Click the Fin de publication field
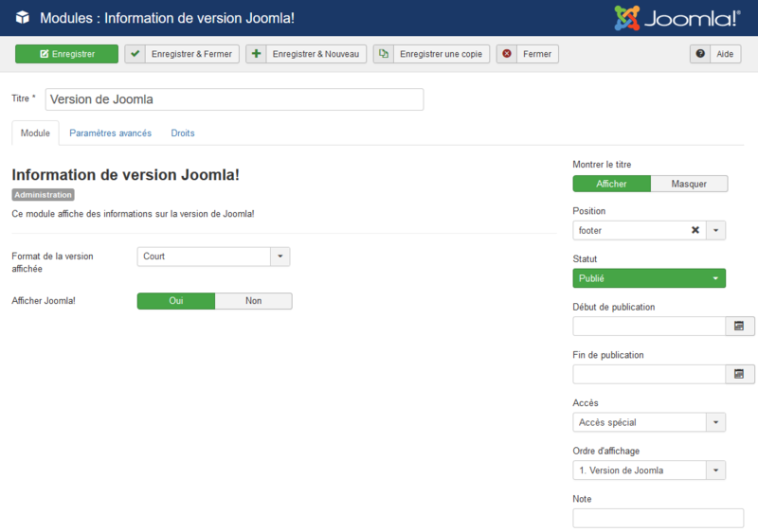 pyautogui.click(x=649, y=374)
